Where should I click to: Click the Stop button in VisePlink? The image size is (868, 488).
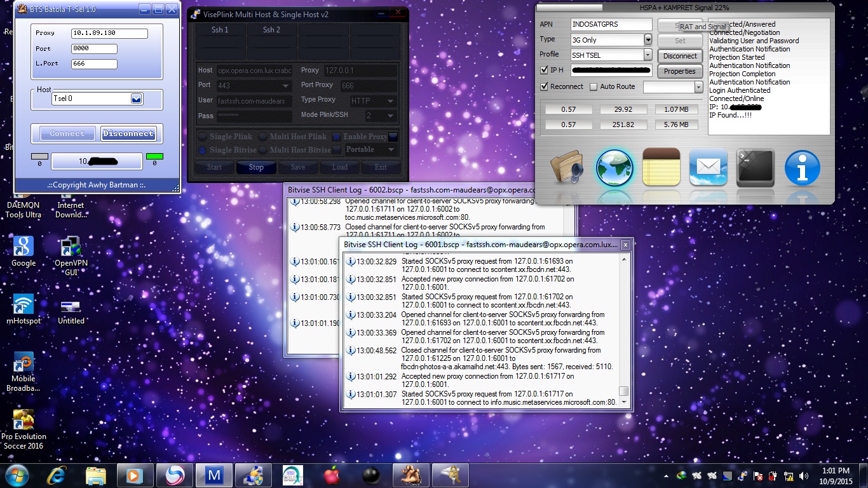[255, 167]
